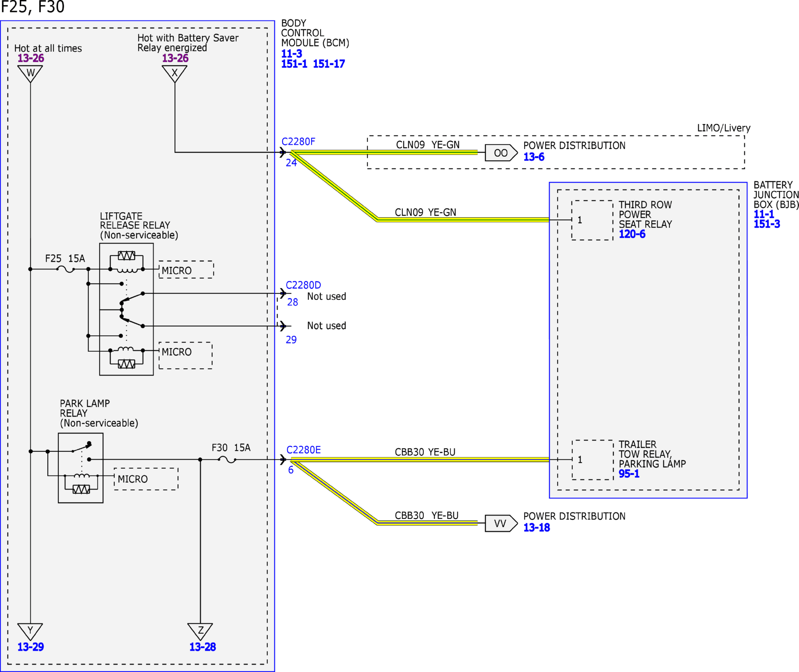
Task: Click the BCM 151-17 reference link
Action: click(x=329, y=64)
